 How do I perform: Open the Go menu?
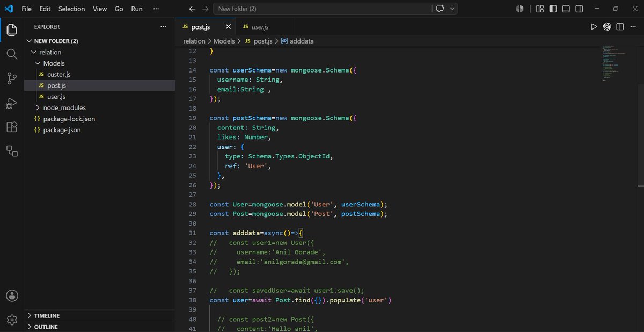tap(119, 9)
